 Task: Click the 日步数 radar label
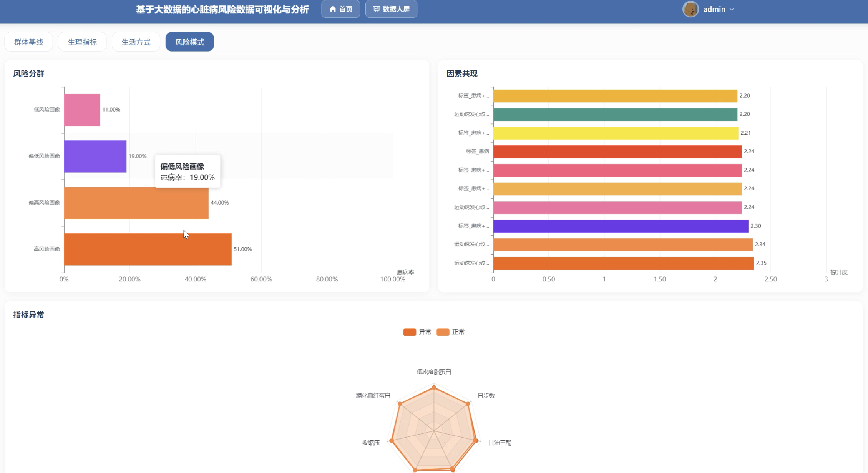[x=486, y=395]
